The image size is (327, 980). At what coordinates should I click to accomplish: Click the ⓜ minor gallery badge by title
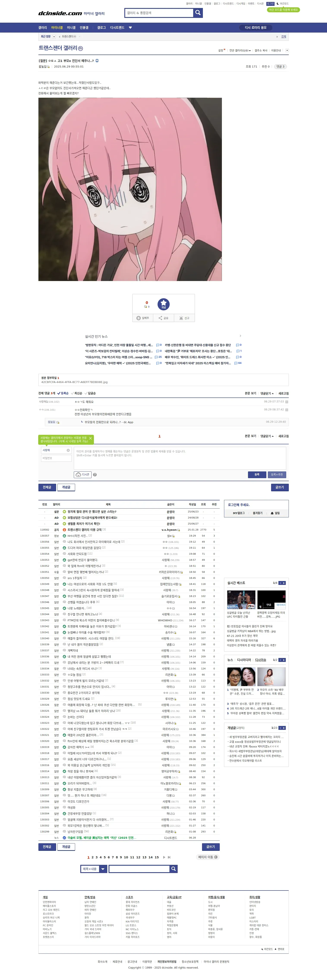click(x=80, y=48)
